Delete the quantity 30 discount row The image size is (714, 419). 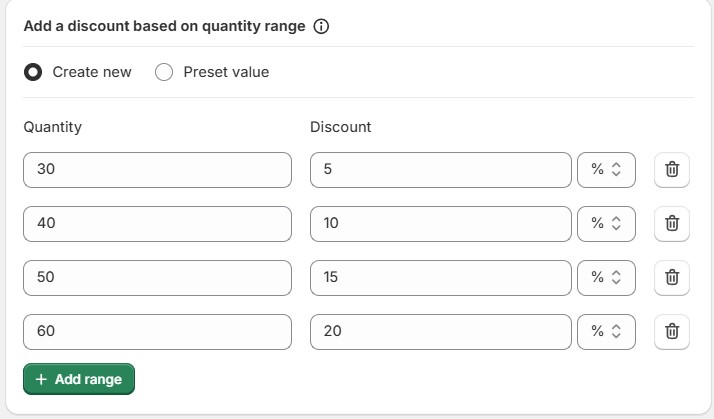pyautogui.click(x=672, y=170)
